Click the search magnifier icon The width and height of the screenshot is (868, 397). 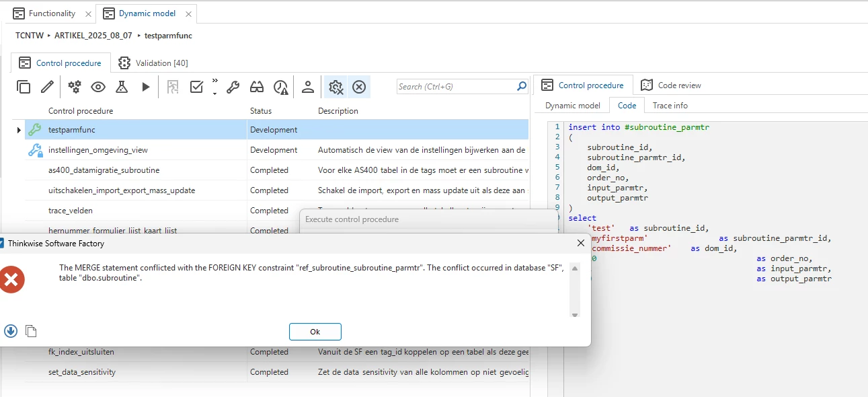click(x=522, y=86)
